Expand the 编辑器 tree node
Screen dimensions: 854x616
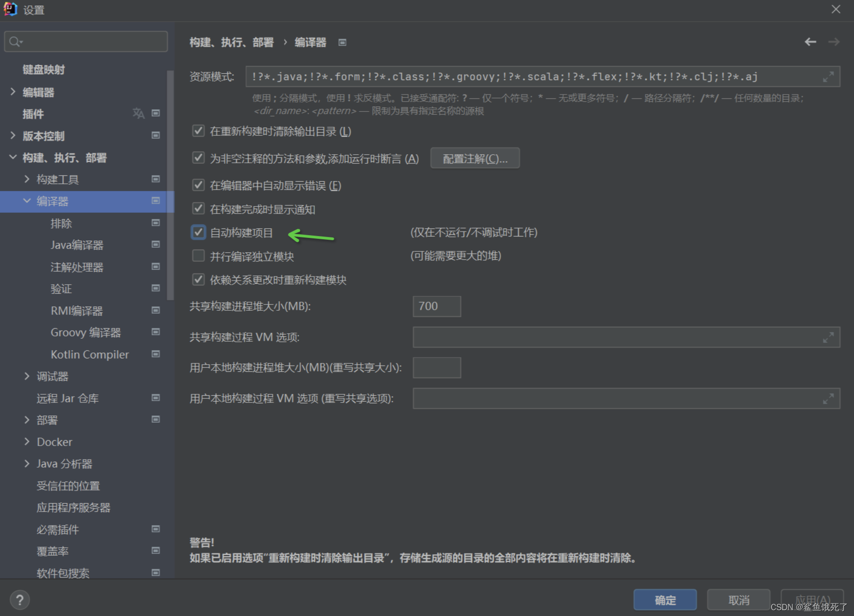[x=13, y=92]
